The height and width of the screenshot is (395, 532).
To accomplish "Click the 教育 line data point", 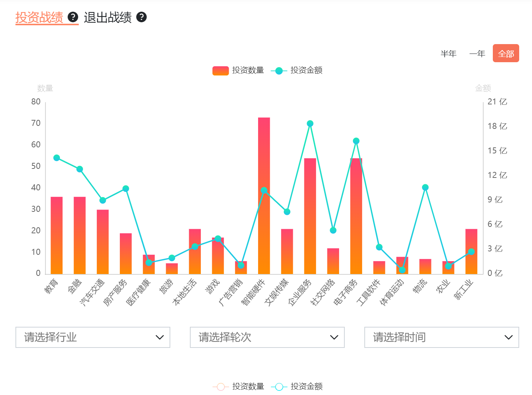I will (x=57, y=158).
